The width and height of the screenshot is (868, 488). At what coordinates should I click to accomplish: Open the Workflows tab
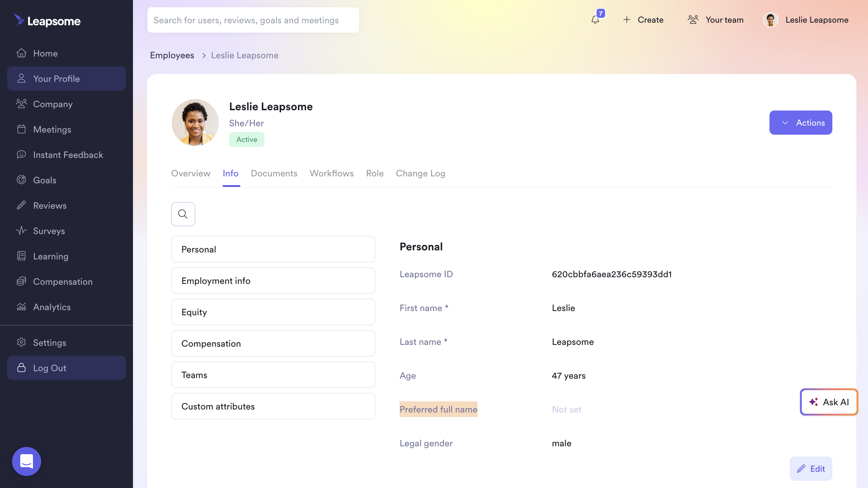tap(332, 173)
